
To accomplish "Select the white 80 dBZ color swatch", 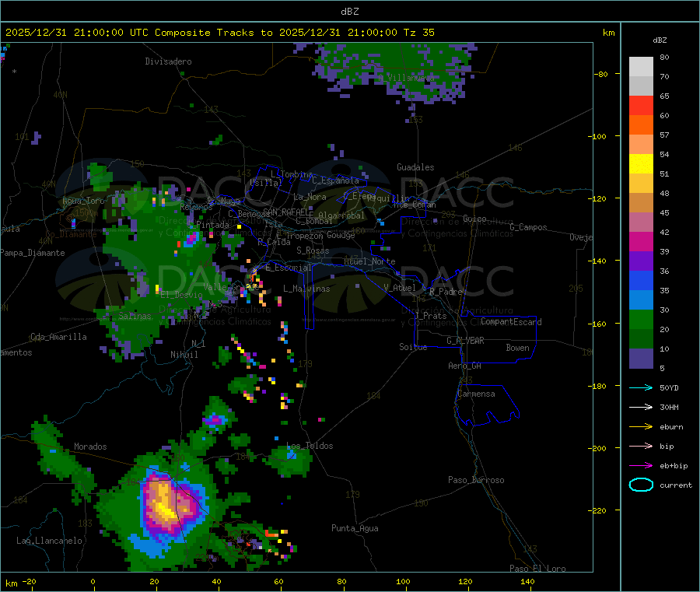I will (641, 67).
